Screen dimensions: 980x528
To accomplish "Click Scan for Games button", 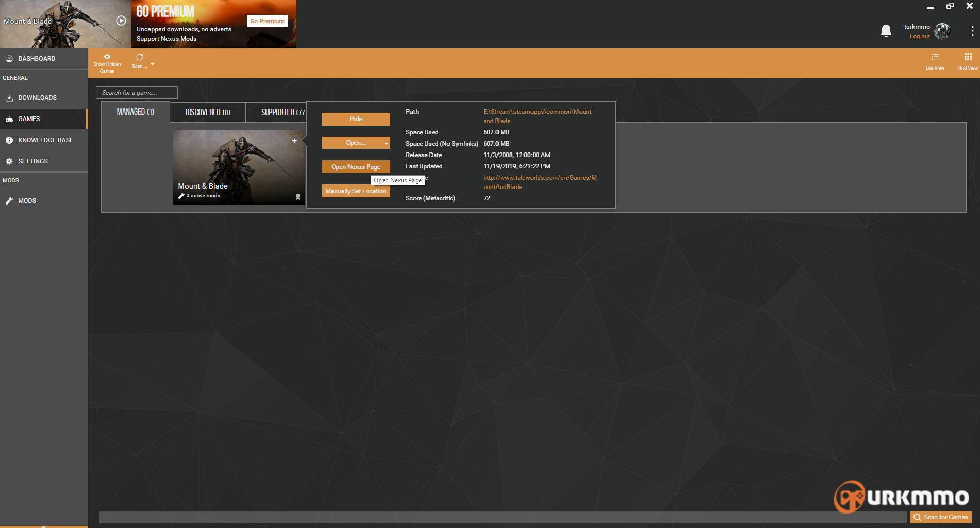I will tap(940, 517).
